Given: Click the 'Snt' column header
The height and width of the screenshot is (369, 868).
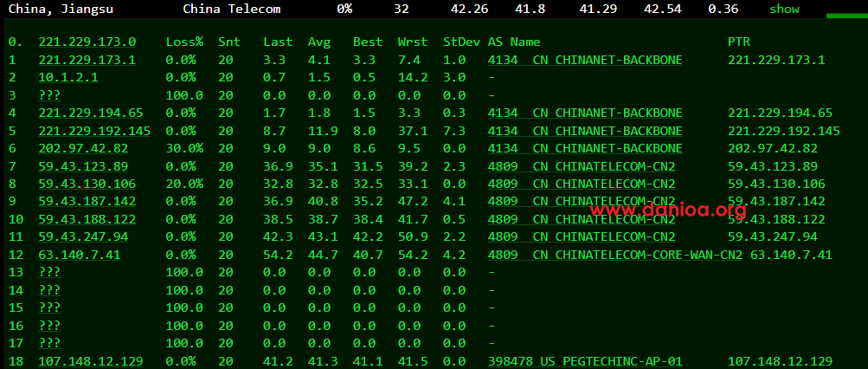Looking at the screenshot, I should pyautogui.click(x=229, y=42).
